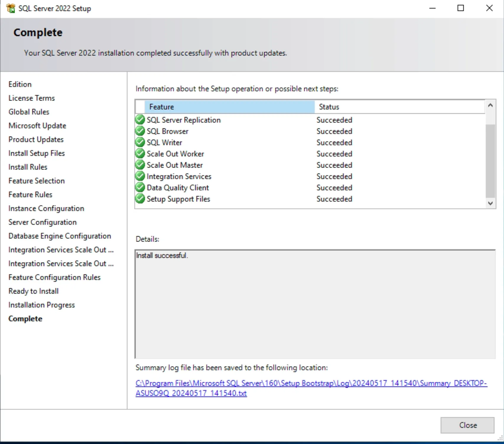Select the Installation Progress step
The image size is (504, 444).
click(42, 305)
